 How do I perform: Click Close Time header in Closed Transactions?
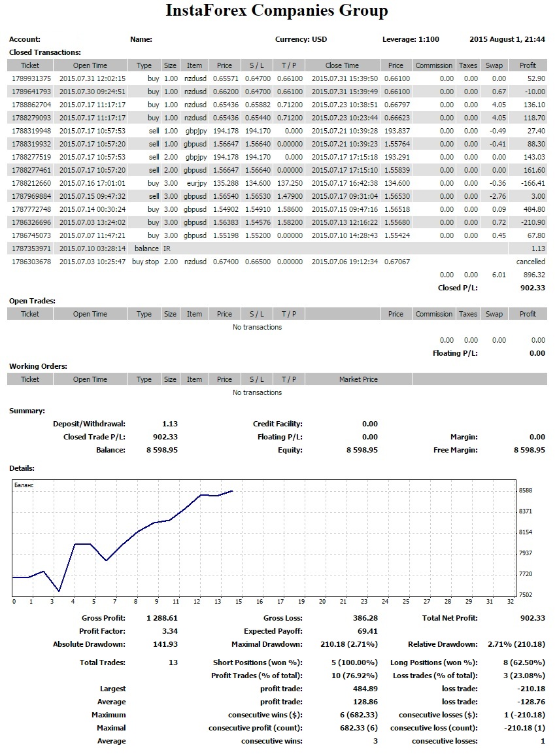[342, 65]
